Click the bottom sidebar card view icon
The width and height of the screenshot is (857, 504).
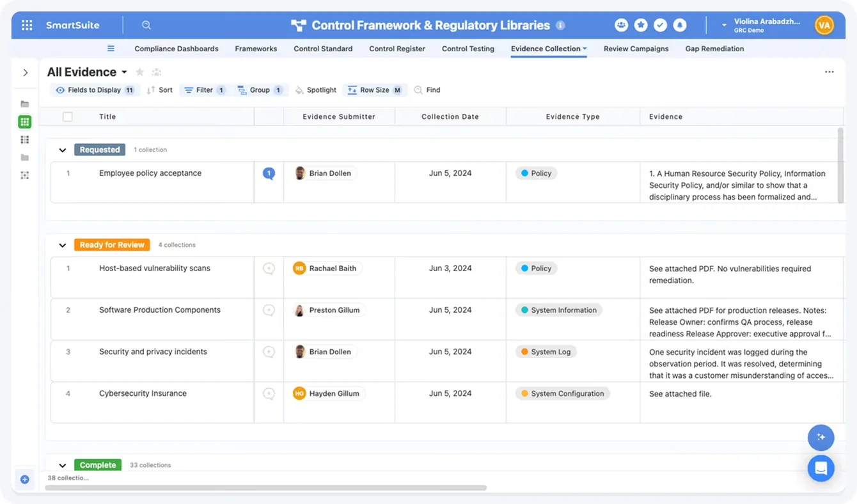pos(25,175)
